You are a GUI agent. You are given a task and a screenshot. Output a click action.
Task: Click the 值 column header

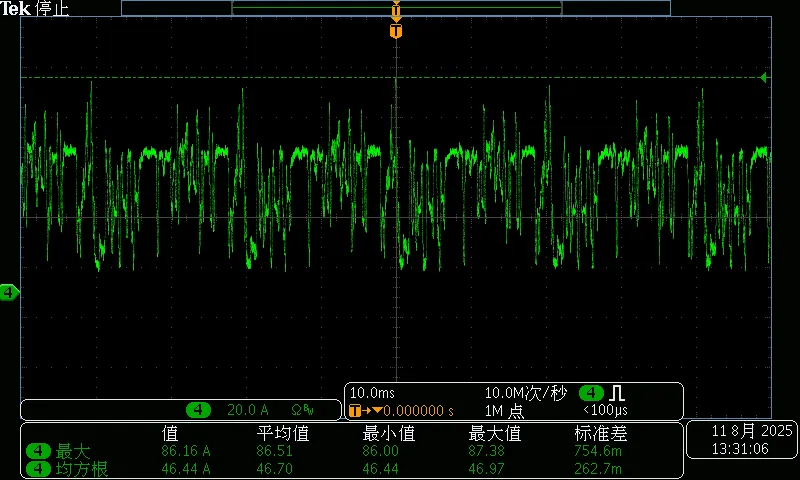point(170,434)
